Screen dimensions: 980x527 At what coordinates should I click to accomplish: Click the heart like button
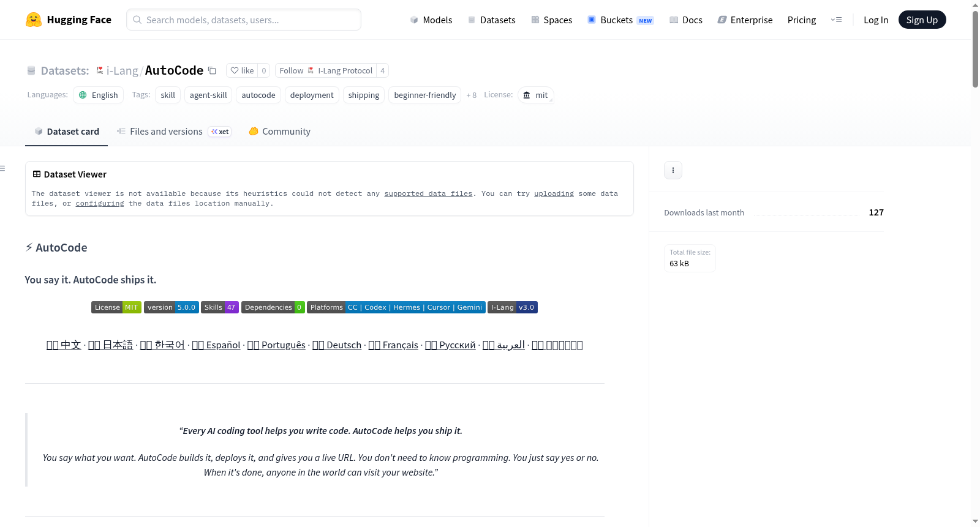(242, 70)
